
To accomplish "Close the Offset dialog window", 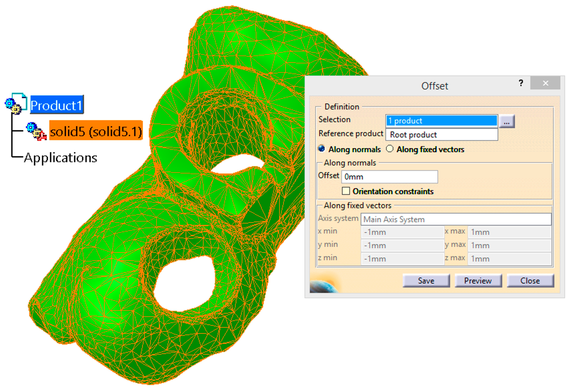I will [545, 83].
